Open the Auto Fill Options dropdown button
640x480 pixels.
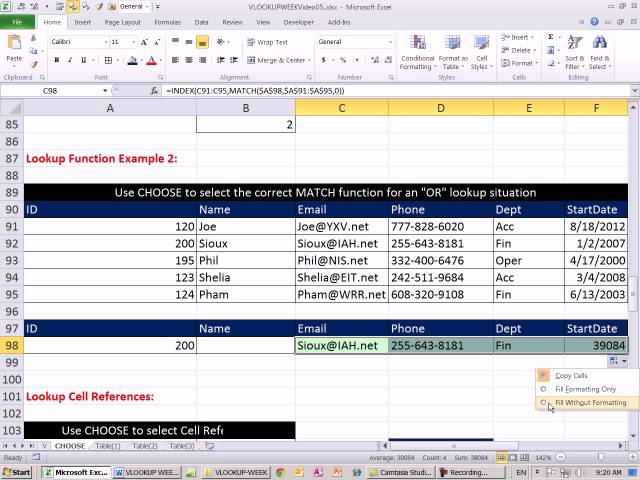tap(618, 361)
